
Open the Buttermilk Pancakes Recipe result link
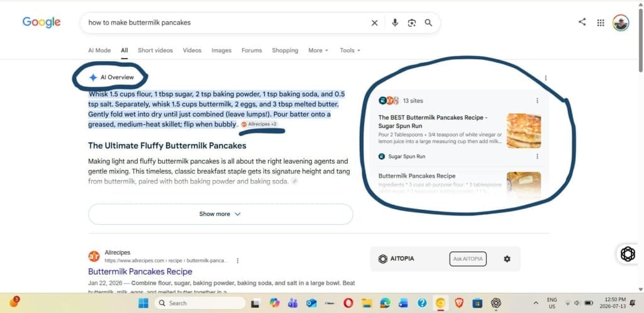pyautogui.click(x=140, y=272)
